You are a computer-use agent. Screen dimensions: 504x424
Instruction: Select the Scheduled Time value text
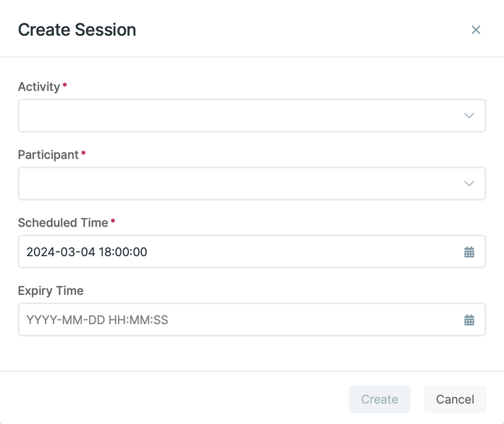tap(87, 251)
